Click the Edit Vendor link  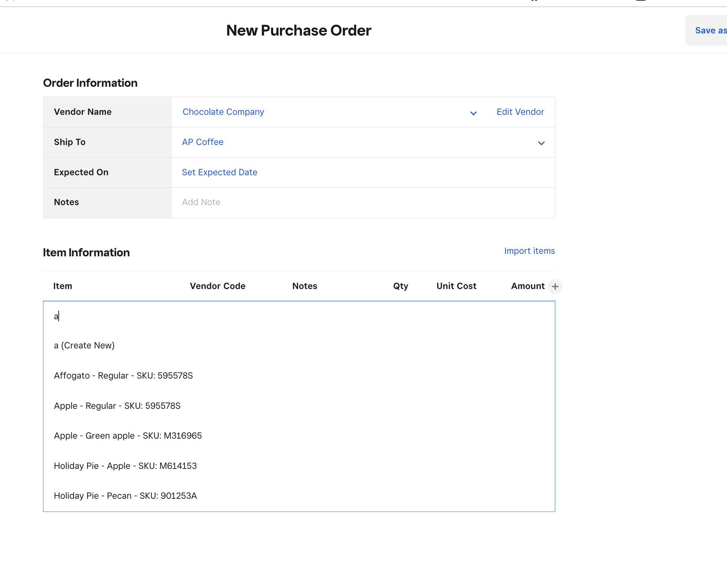(x=520, y=112)
